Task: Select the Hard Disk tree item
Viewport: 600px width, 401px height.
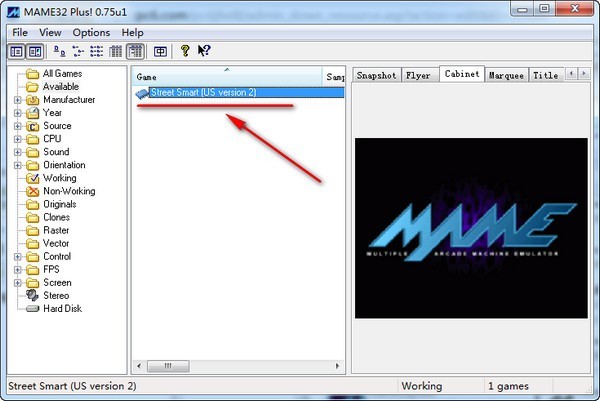Action: (62, 308)
